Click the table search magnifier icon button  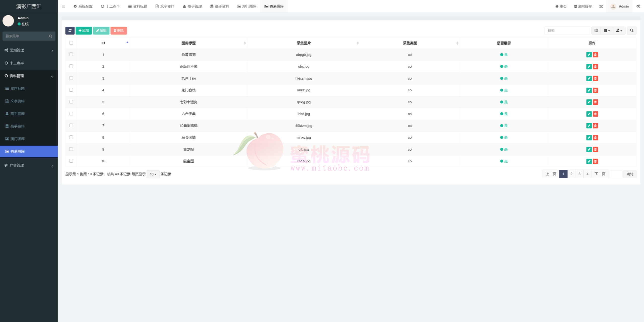[631, 30]
